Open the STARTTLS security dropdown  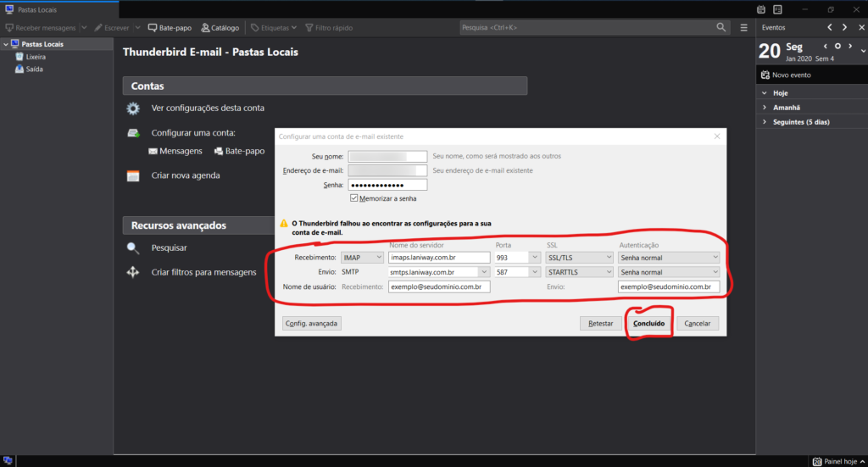pos(579,272)
